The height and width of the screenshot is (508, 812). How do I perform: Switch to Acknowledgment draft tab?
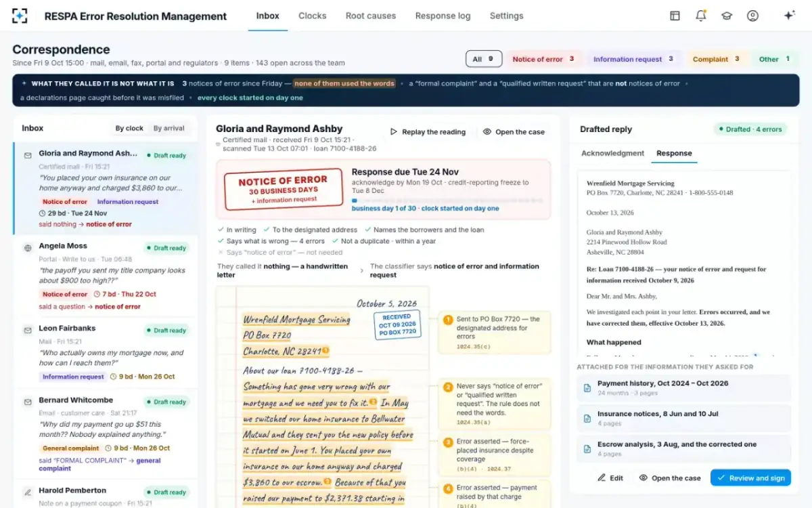[612, 153]
